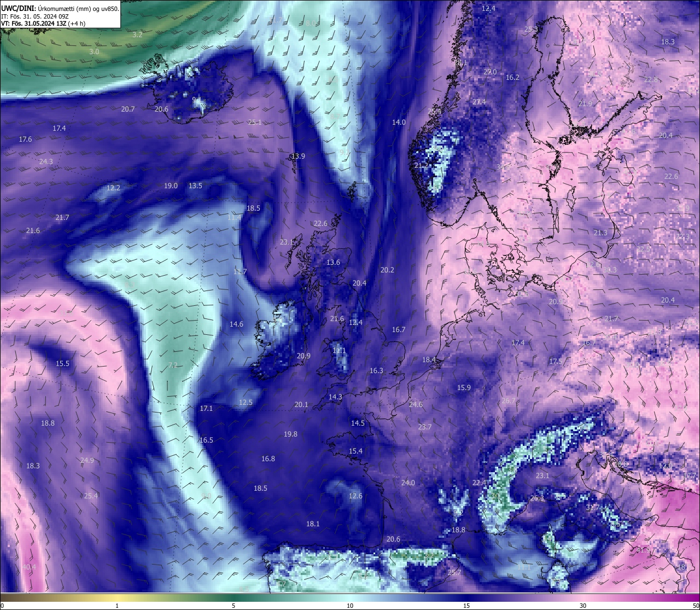Click the '22.8' value on the map
The image size is (700, 610).
tap(651, 80)
